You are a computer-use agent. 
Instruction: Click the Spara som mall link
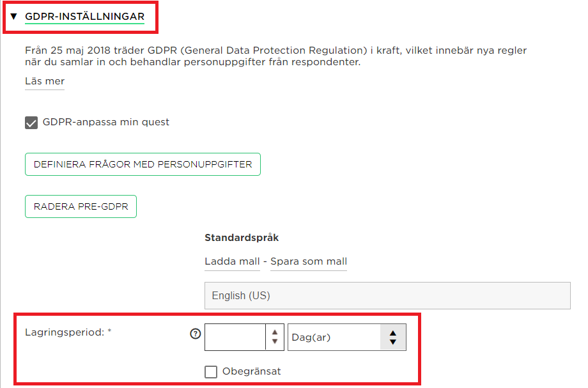click(309, 261)
